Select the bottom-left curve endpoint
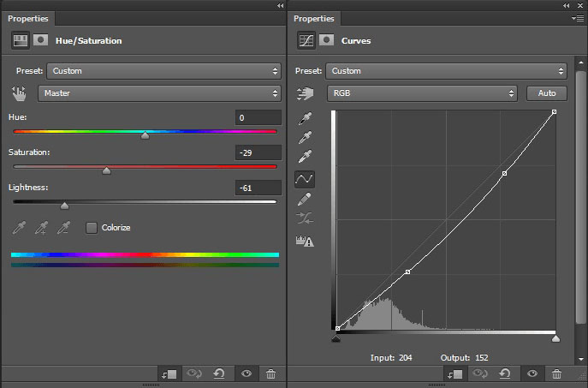Viewport: 588px width, 388px height. [x=338, y=328]
